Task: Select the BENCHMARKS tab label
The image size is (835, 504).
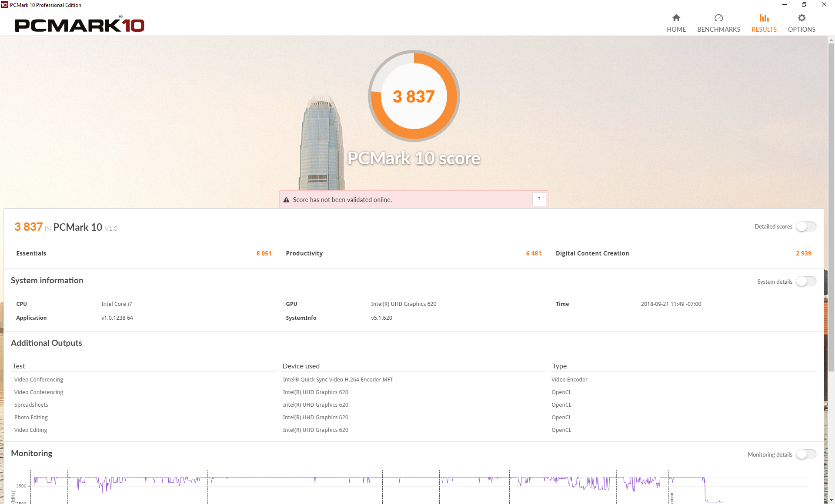Action: point(718,30)
